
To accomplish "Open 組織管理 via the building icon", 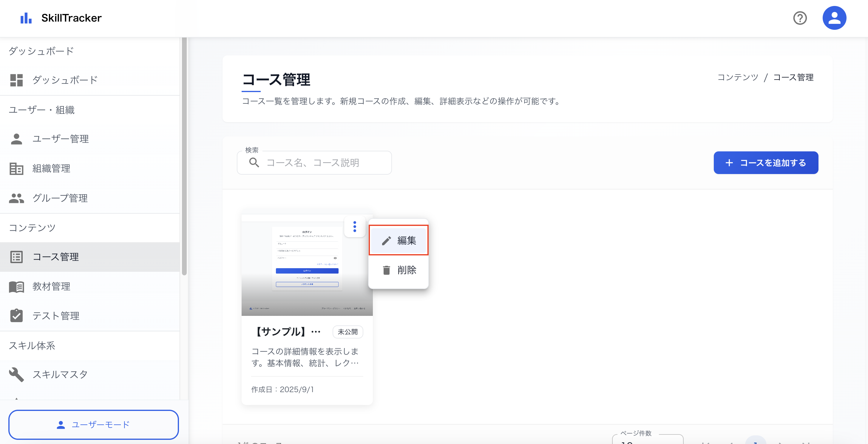I will 16,168.
